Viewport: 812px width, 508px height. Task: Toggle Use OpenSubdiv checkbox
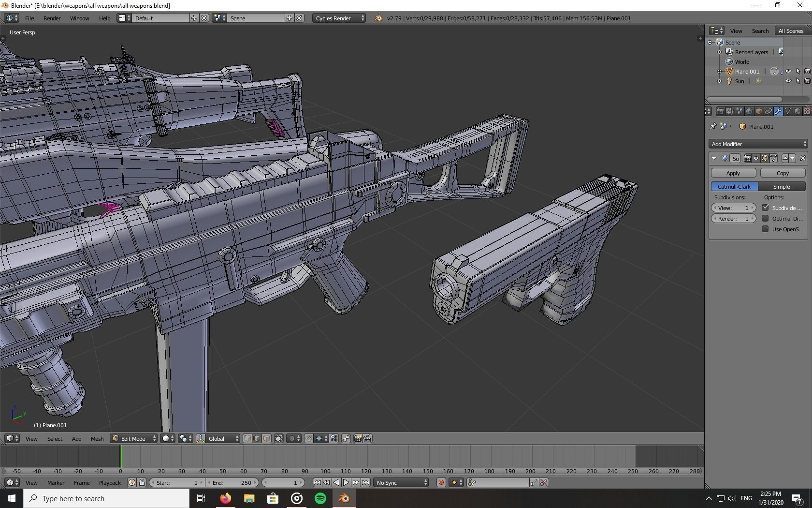pos(765,229)
